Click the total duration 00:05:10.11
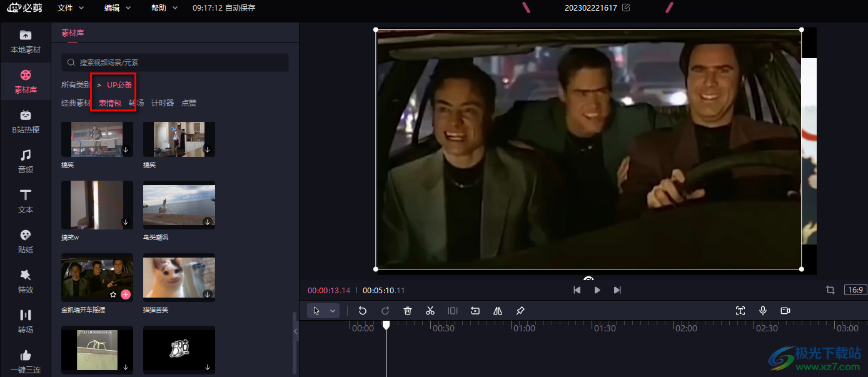 pyautogui.click(x=384, y=291)
